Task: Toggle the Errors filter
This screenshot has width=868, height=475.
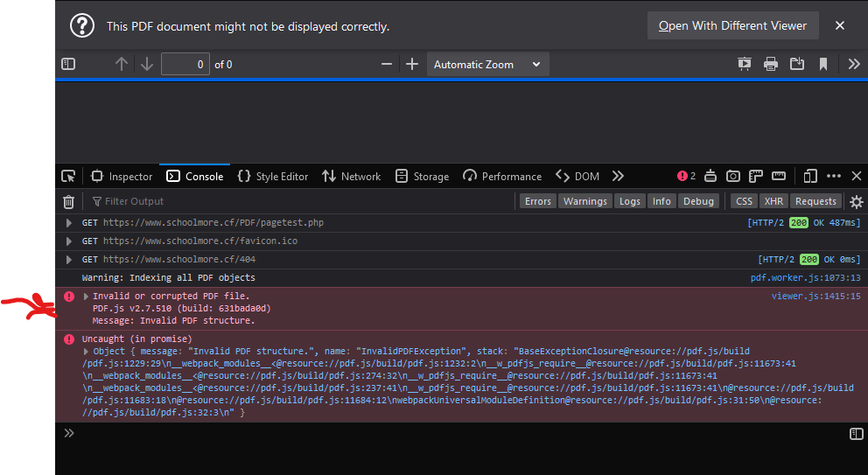Action: click(x=537, y=201)
